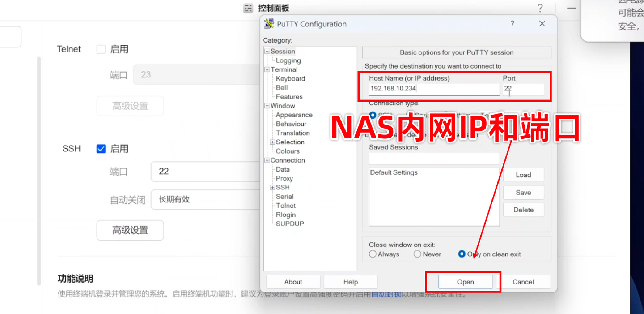Screen dimensions: 644x314
Task: Select Never for close window on exit
Action: [417, 254]
